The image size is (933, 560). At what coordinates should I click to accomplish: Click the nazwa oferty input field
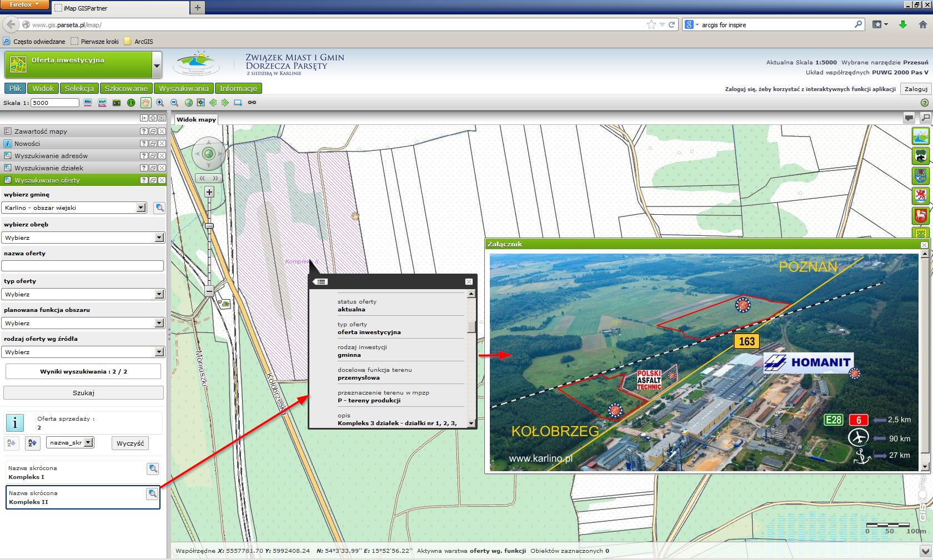(x=83, y=266)
